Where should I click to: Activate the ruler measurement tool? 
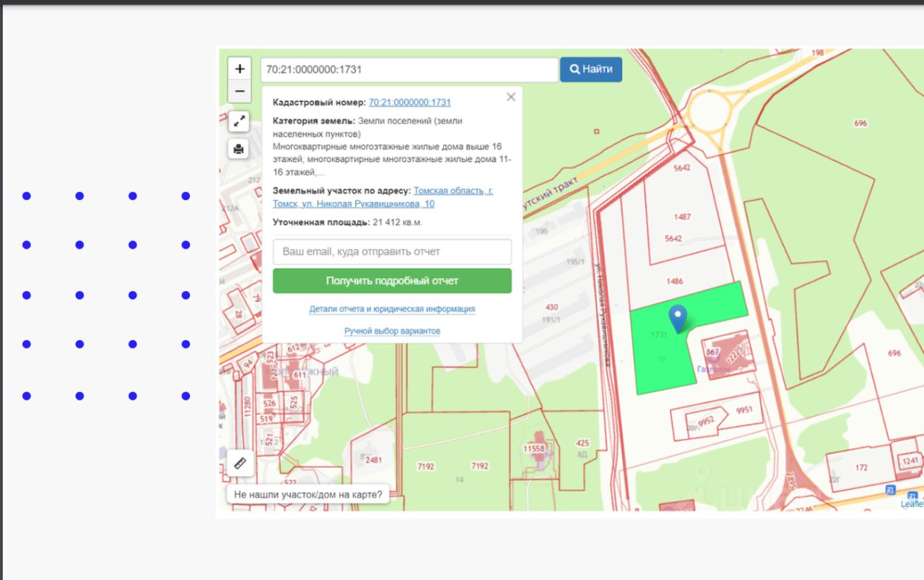coord(240,462)
